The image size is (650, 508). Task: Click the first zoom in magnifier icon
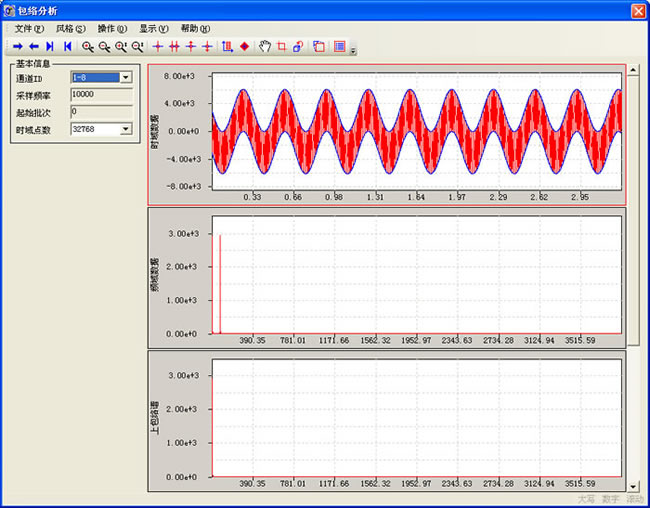click(x=88, y=46)
